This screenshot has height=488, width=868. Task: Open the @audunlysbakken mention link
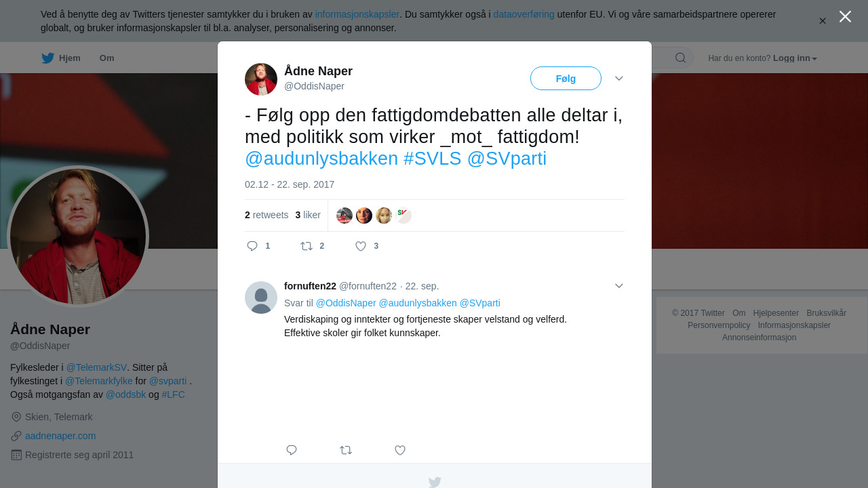click(321, 159)
